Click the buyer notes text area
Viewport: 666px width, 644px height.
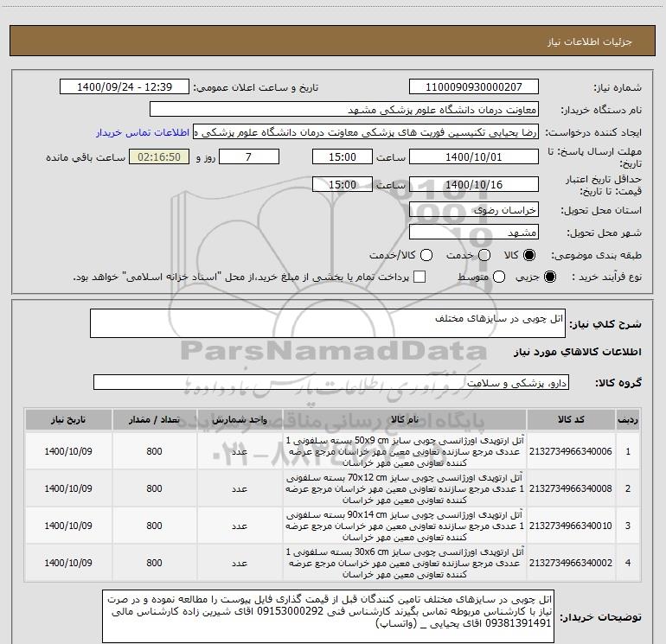[x=328, y=616]
